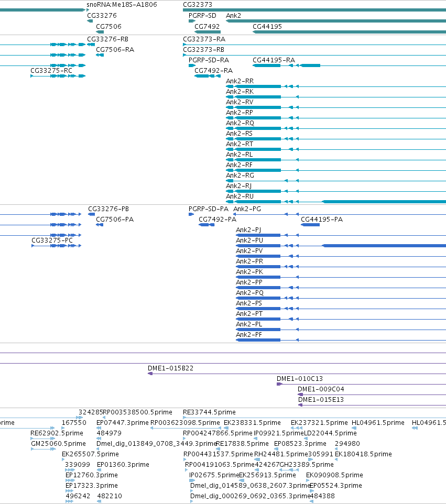Viewport: 446px width, 504px height.
Task: Select the CG32373-RB transcript
Action: [x=314, y=55]
